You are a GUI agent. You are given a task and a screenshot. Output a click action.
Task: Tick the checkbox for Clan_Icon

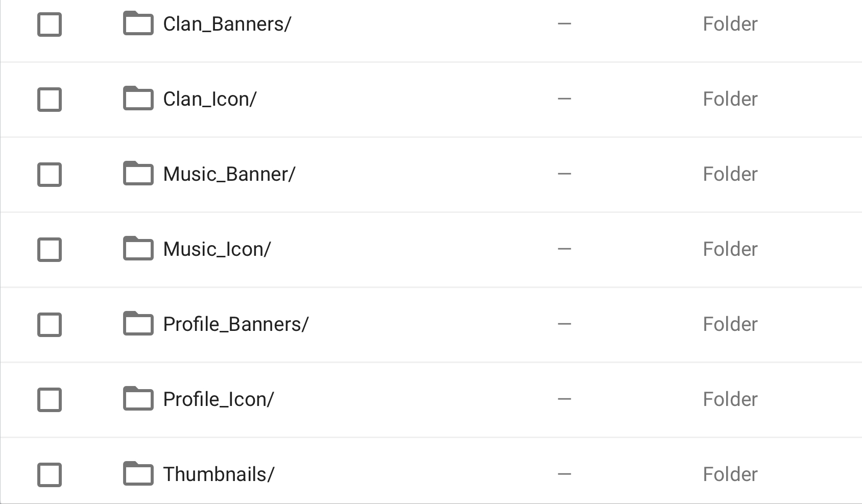[50, 100]
